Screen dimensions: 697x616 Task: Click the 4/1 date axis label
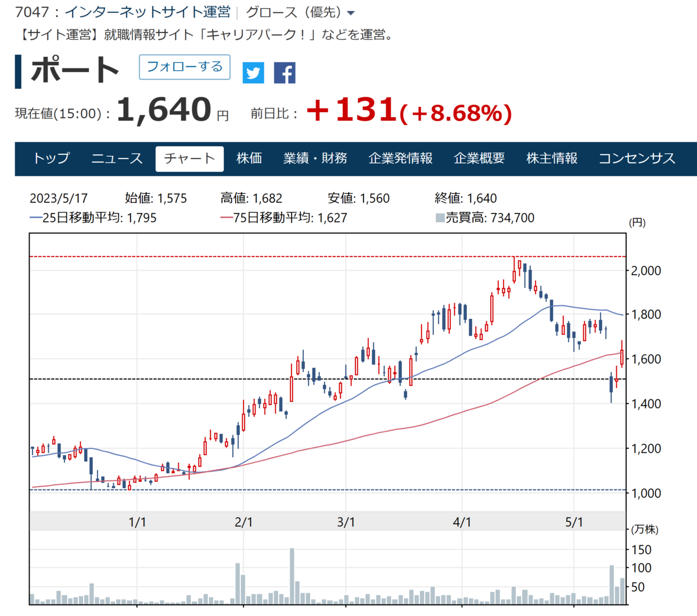coord(462,522)
